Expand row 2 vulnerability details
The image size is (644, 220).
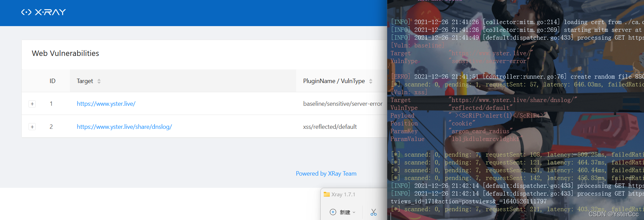(x=32, y=127)
